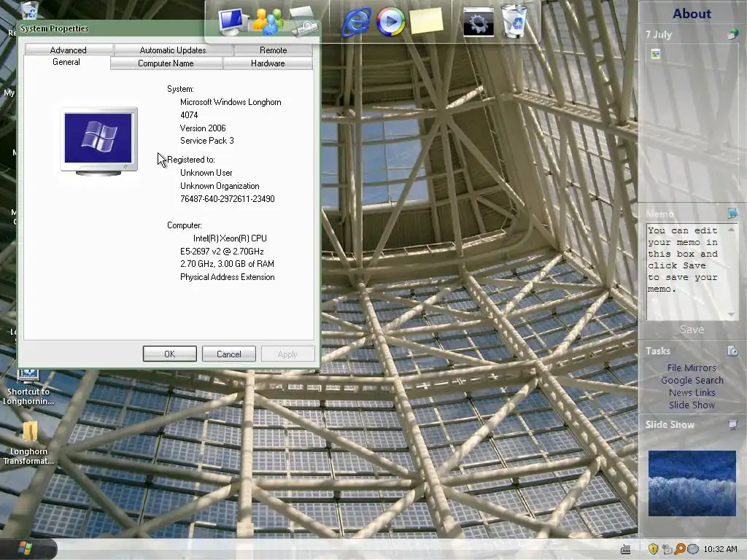Open the News Links task

tap(692, 392)
